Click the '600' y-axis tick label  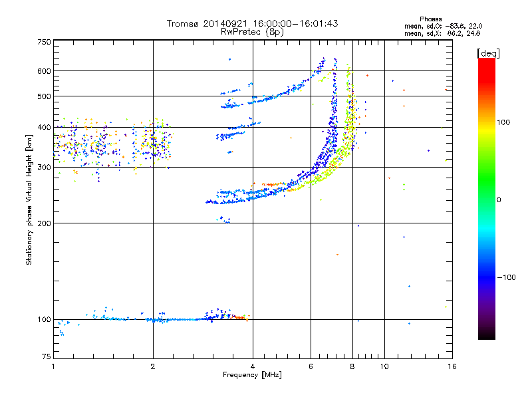(44, 71)
